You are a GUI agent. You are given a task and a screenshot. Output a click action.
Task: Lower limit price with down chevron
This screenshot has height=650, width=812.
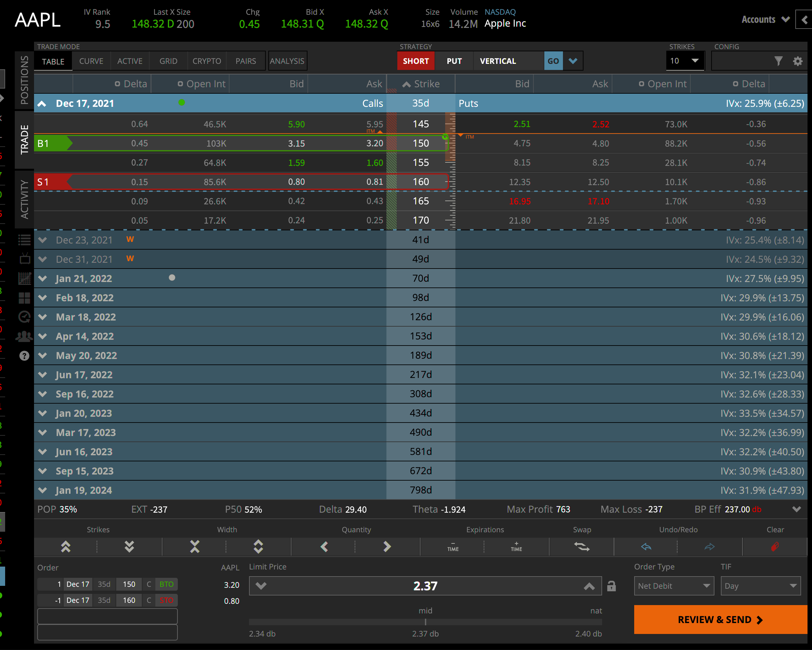coord(261,586)
